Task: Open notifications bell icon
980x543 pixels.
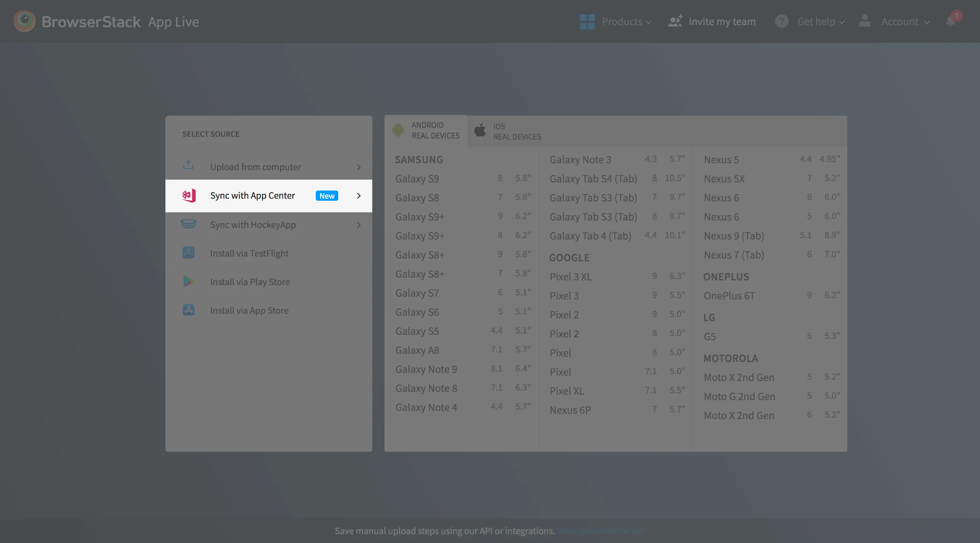Action: [x=951, y=21]
